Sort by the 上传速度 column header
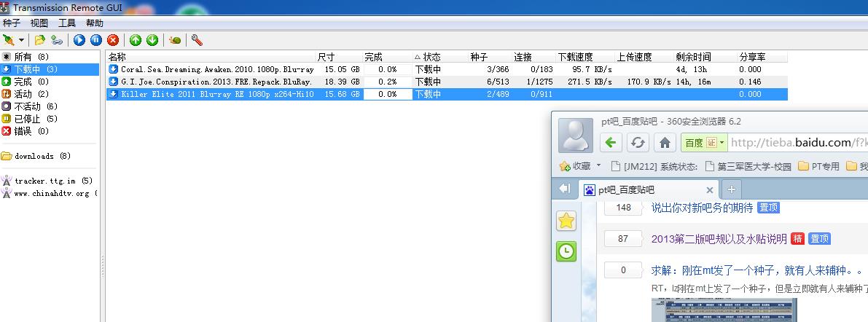868x322 pixels. pos(644,57)
